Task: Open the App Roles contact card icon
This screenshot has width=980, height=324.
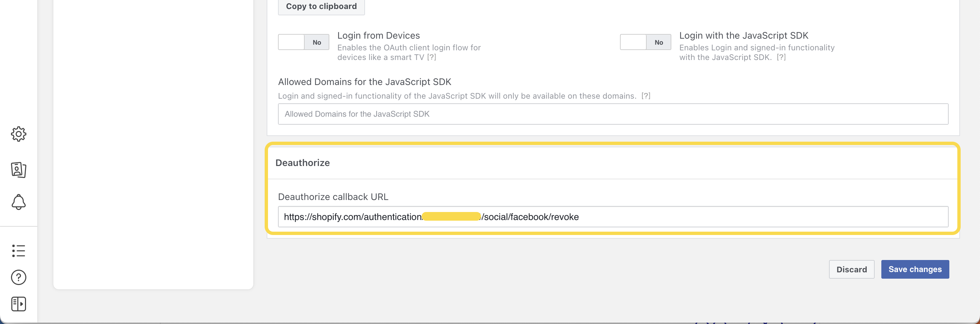Action: click(x=19, y=170)
